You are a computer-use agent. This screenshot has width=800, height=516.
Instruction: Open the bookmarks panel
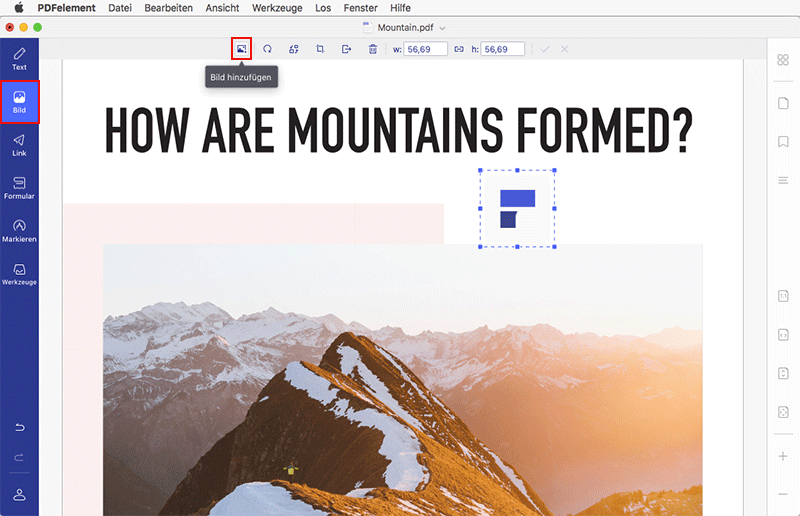(x=783, y=141)
